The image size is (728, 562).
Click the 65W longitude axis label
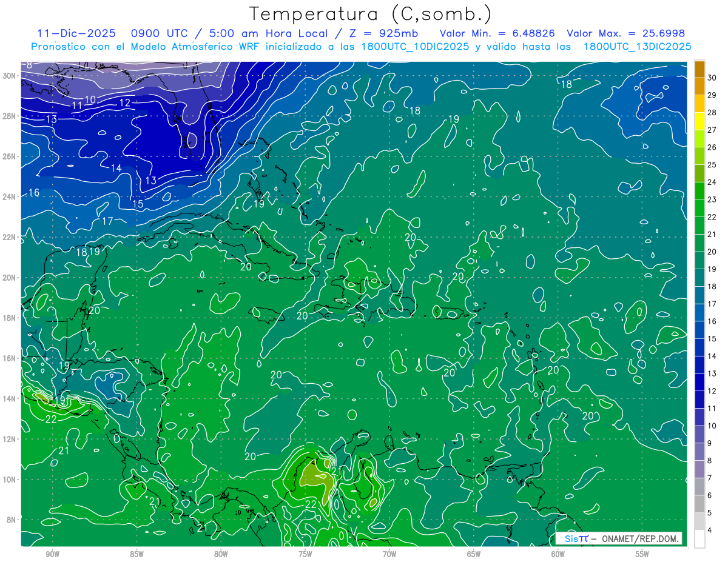click(x=474, y=554)
